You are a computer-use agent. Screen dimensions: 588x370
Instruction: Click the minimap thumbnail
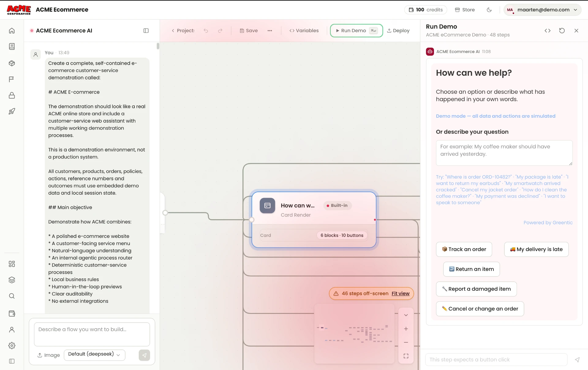(x=354, y=334)
